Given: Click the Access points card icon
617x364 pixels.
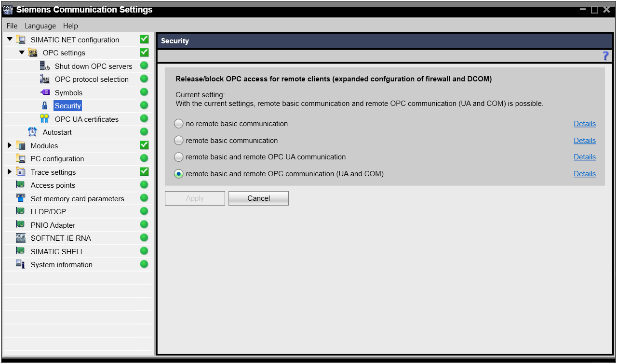Looking at the screenshot, I should (21, 185).
